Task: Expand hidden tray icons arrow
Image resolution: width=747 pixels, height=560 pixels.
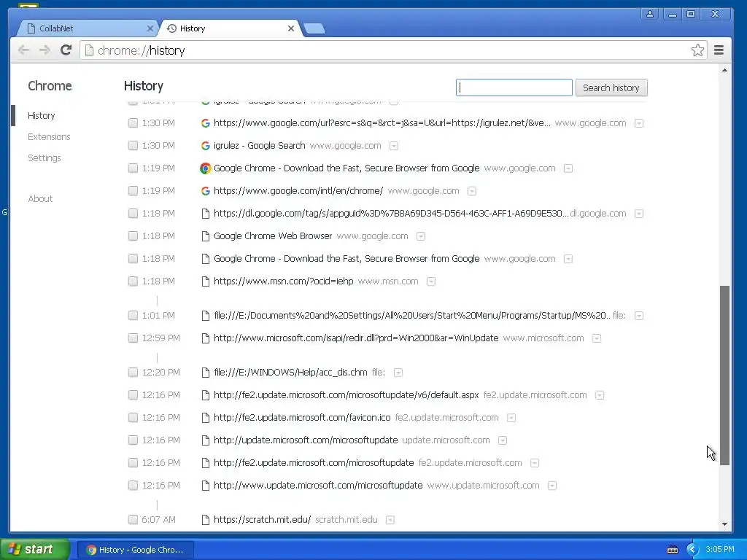Action: [692, 550]
